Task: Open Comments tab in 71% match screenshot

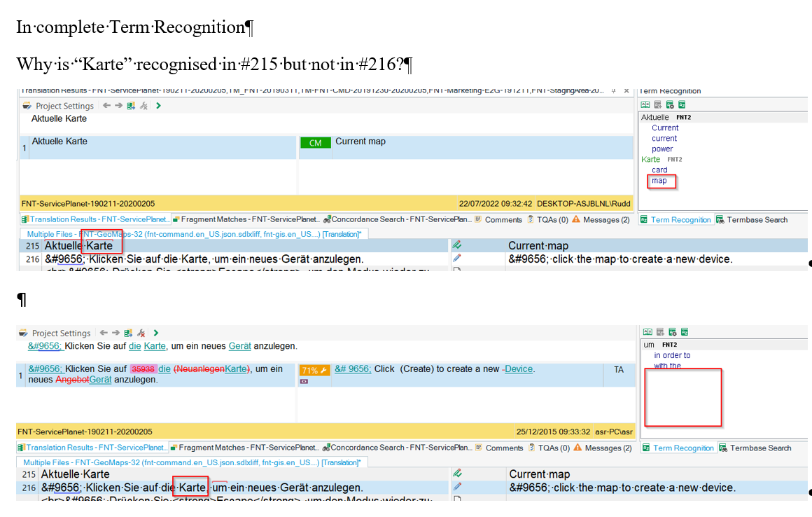Action: (x=499, y=448)
